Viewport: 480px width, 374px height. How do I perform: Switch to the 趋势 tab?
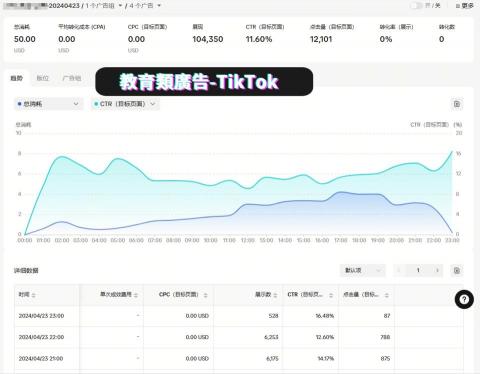pyautogui.click(x=17, y=78)
